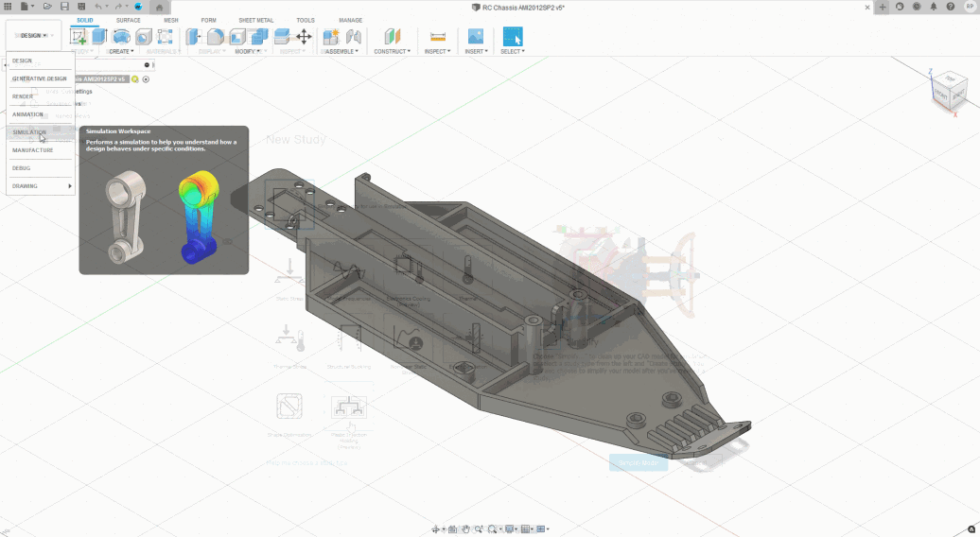Click the Offset Plane construct icon
The height and width of the screenshot is (537, 980).
pos(392,37)
